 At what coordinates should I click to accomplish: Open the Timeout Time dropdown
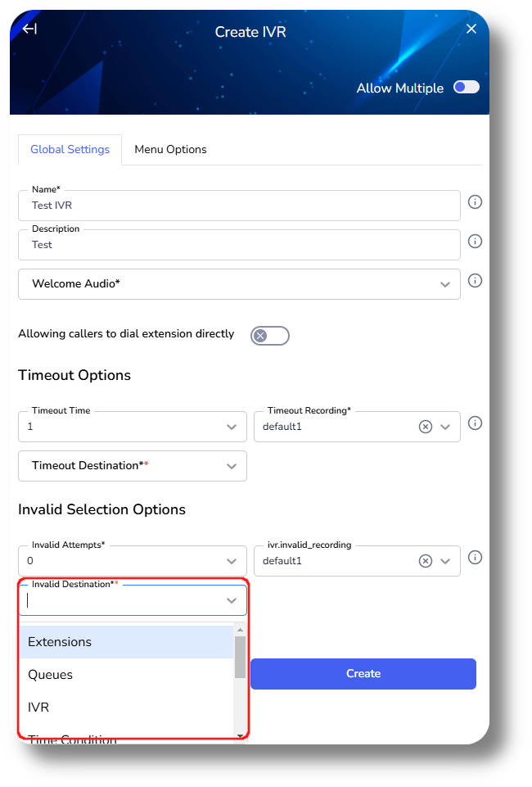[232, 427]
